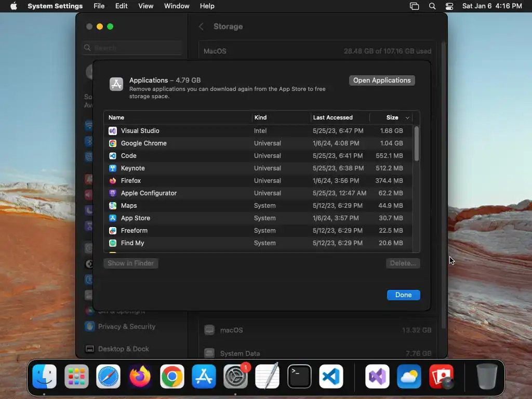The width and height of the screenshot is (532, 399).
Task: Click the Find My icon in the table
Action: click(113, 243)
